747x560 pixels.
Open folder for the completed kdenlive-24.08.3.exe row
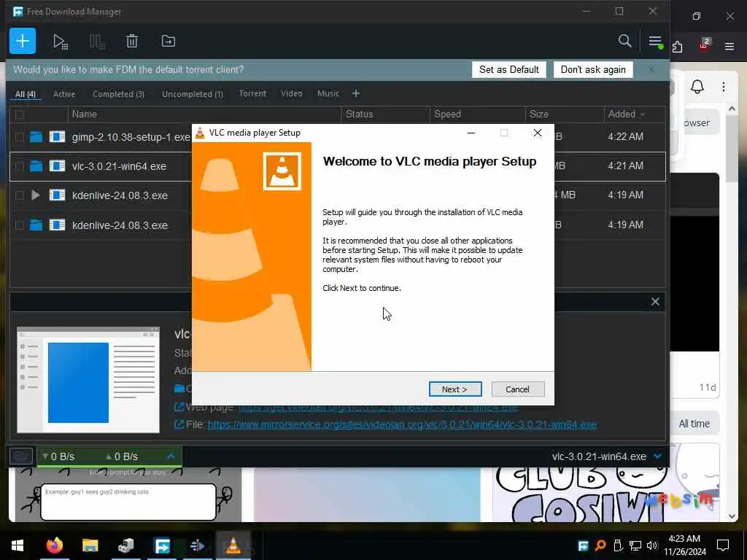coord(36,225)
